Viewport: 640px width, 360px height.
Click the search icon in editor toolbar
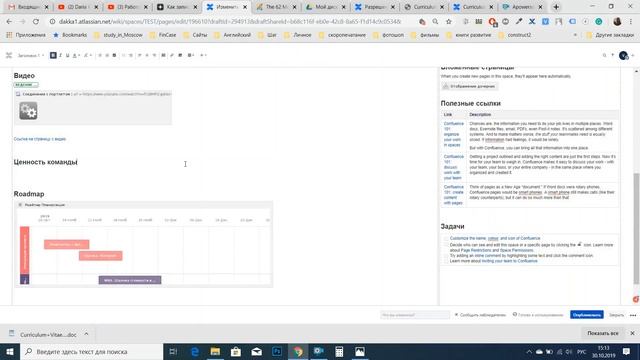click(x=604, y=55)
